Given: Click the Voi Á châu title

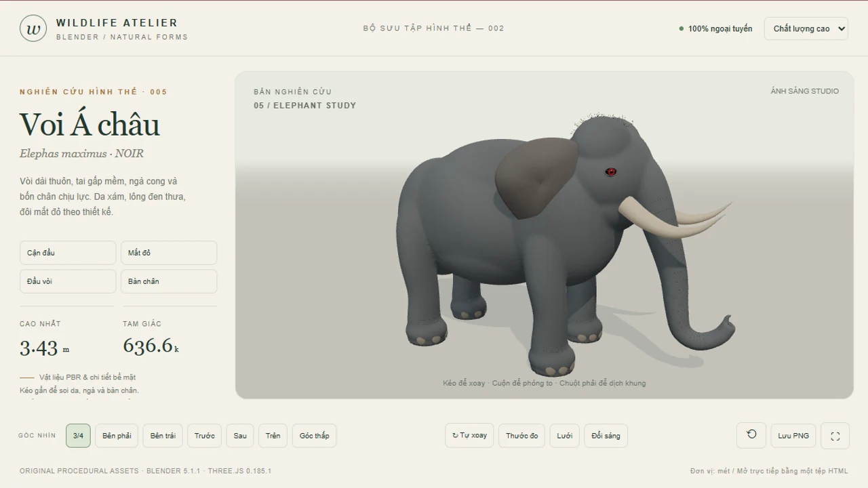Looking at the screenshot, I should tap(90, 125).
